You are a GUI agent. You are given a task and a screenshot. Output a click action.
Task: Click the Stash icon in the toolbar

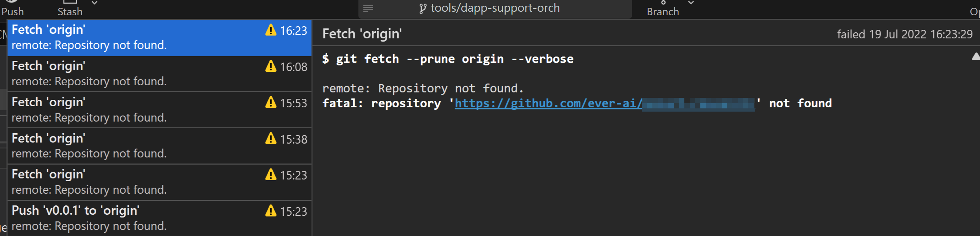point(70,2)
